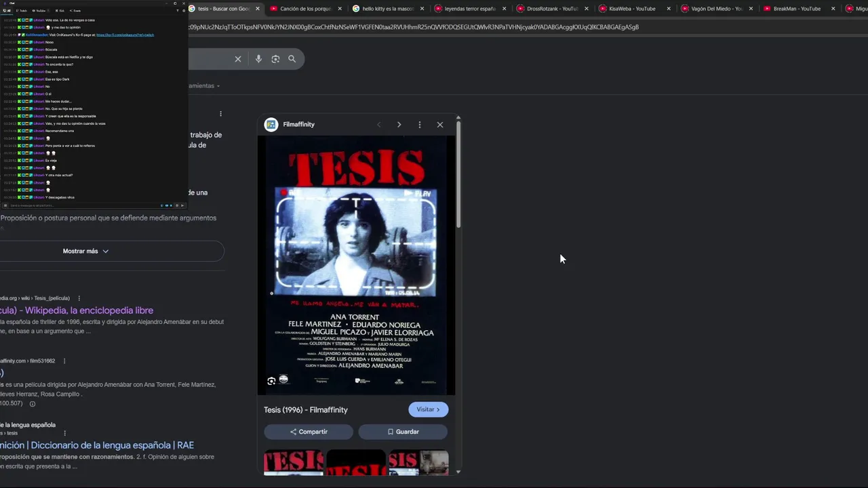Click the Filmaffinity source name in panel header

point(298,125)
